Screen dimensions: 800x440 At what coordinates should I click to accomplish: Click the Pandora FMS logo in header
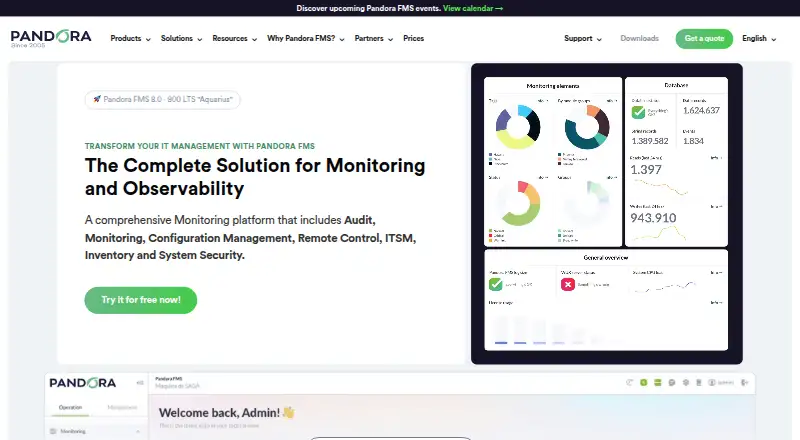tap(51, 38)
